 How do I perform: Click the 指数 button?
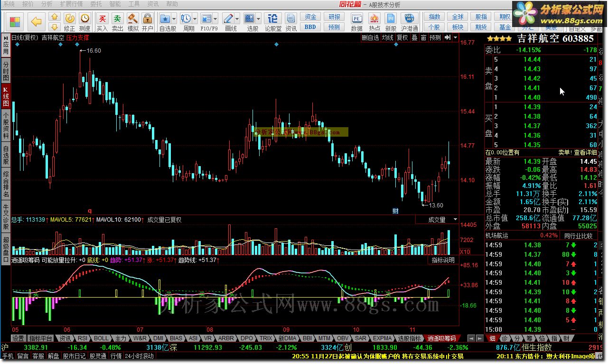tap(434, 17)
